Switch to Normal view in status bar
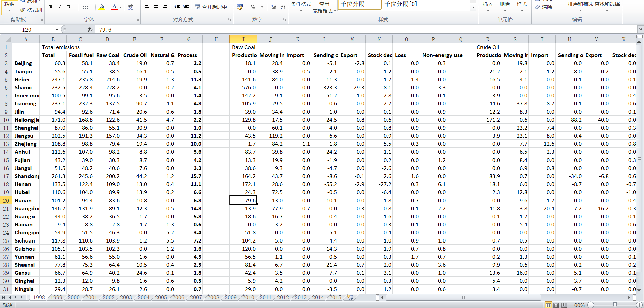Screen dimensions: 644x308 click(548, 305)
